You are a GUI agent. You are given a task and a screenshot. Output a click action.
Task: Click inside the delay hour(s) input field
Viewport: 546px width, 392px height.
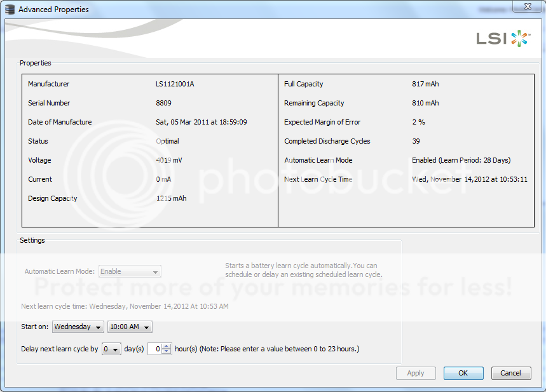[154, 349]
